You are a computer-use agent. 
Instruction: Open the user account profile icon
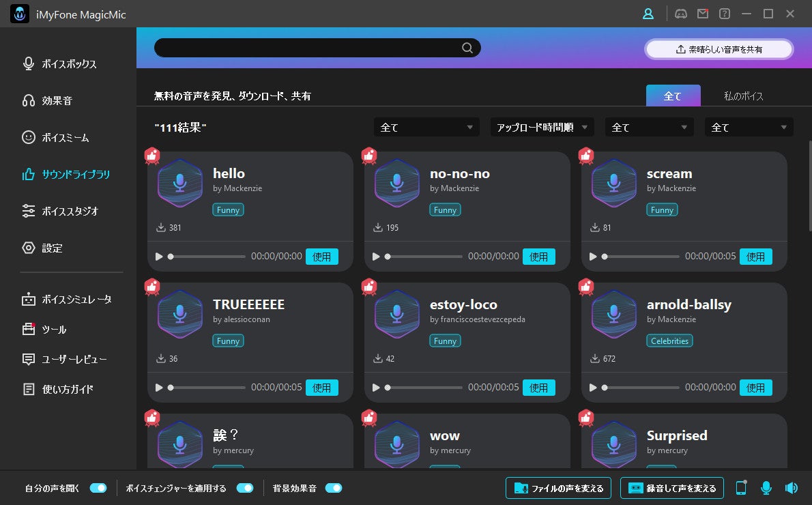(x=648, y=14)
